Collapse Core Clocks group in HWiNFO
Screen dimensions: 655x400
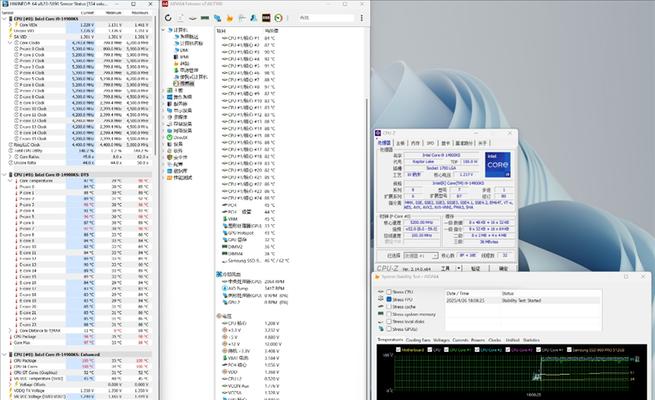pyautogui.click(x=10, y=43)
